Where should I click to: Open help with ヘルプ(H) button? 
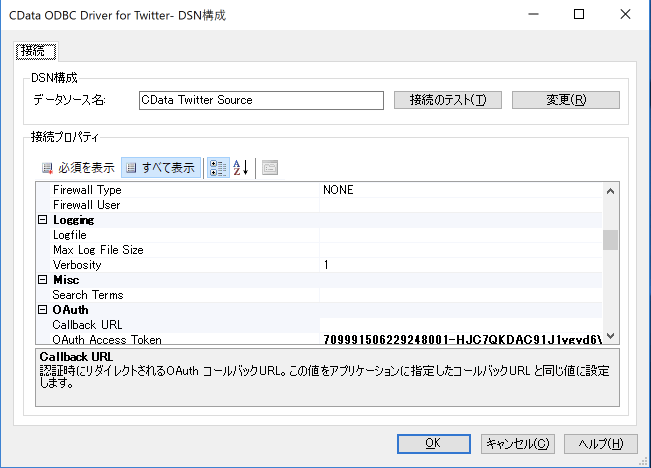(601, 443)
